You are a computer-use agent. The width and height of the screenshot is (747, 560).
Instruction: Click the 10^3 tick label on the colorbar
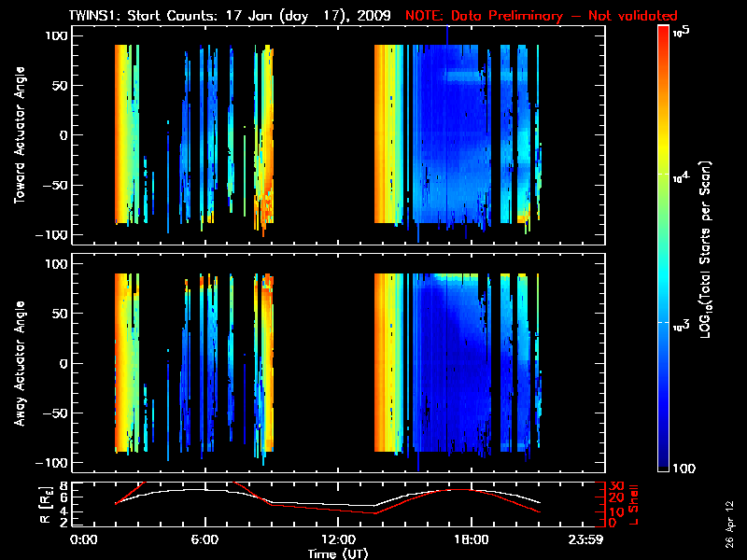(x=681, y=323)
